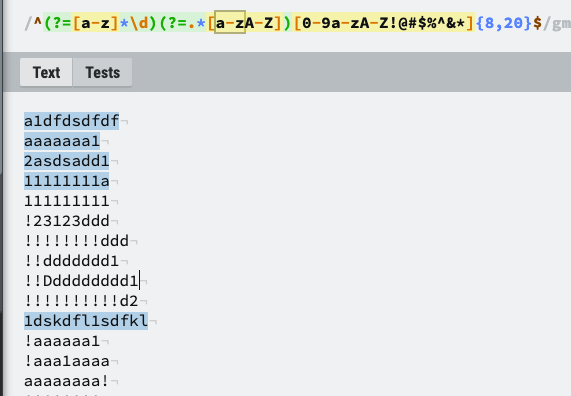This screenshot has height=396, width=571.
Task: Click the text line aaaaaaa1
Action: 62,141
